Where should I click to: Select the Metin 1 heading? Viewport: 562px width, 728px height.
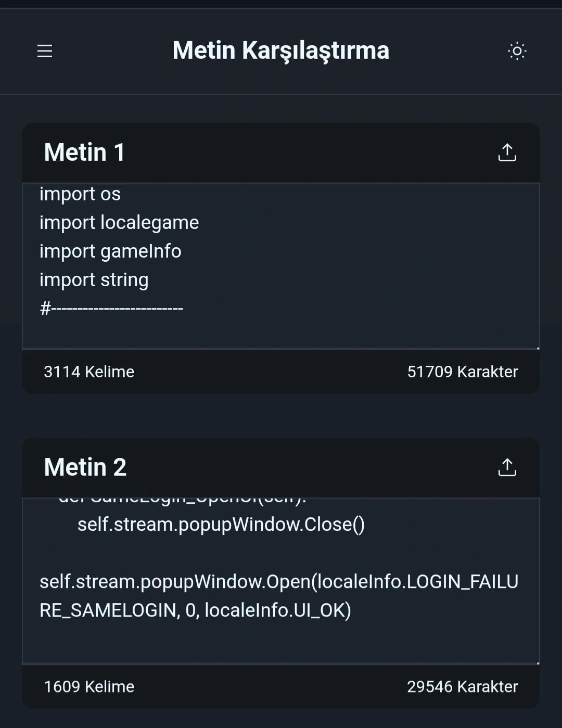tap(84, 152)
